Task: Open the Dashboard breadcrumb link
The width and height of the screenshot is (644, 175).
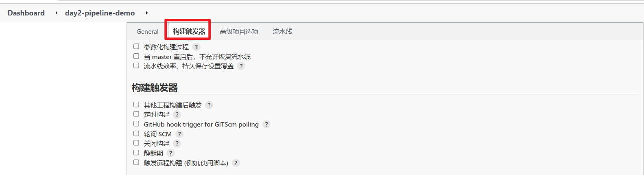Action: click(x=26, y=13)
